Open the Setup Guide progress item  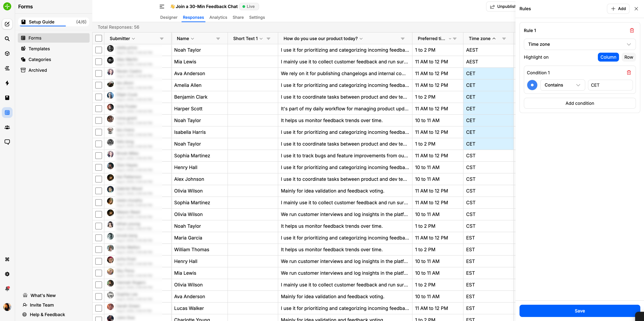pyautogui.click(x=54, y=22)
